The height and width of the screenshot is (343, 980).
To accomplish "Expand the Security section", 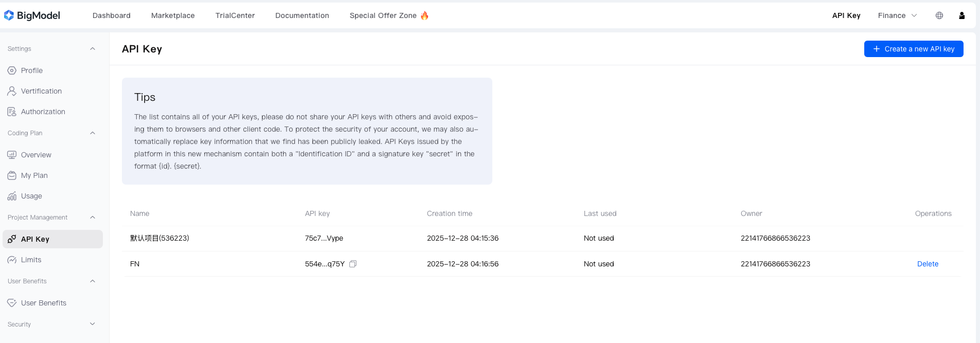I will [93, 324].
